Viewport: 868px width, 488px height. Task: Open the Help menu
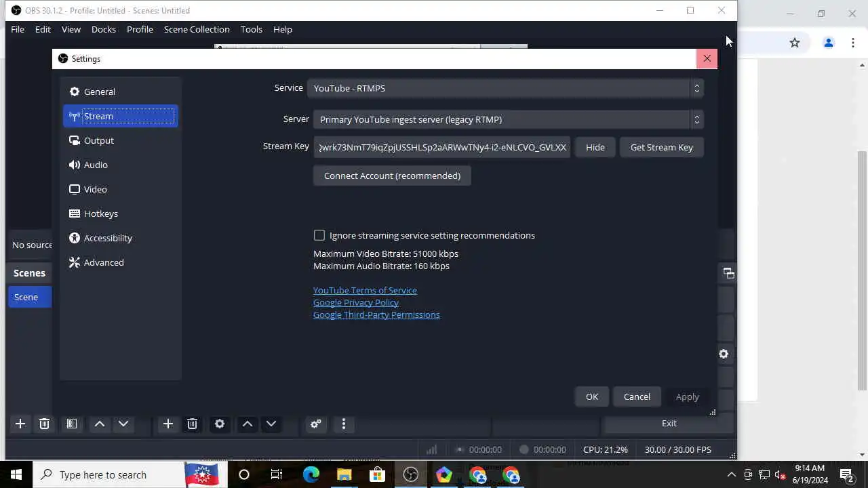point(283,29)
